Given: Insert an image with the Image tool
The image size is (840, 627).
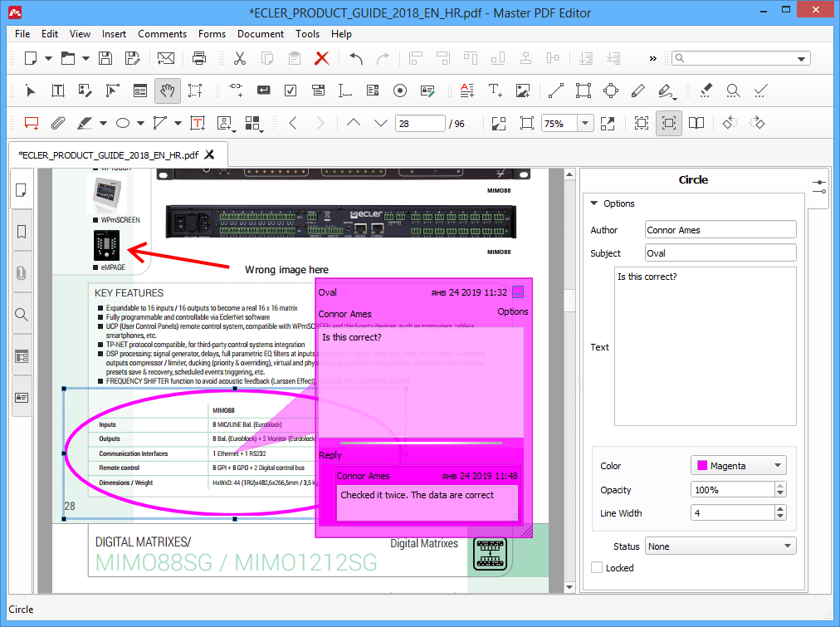Looking at the screenshot, I should click(x=521, y=91).
